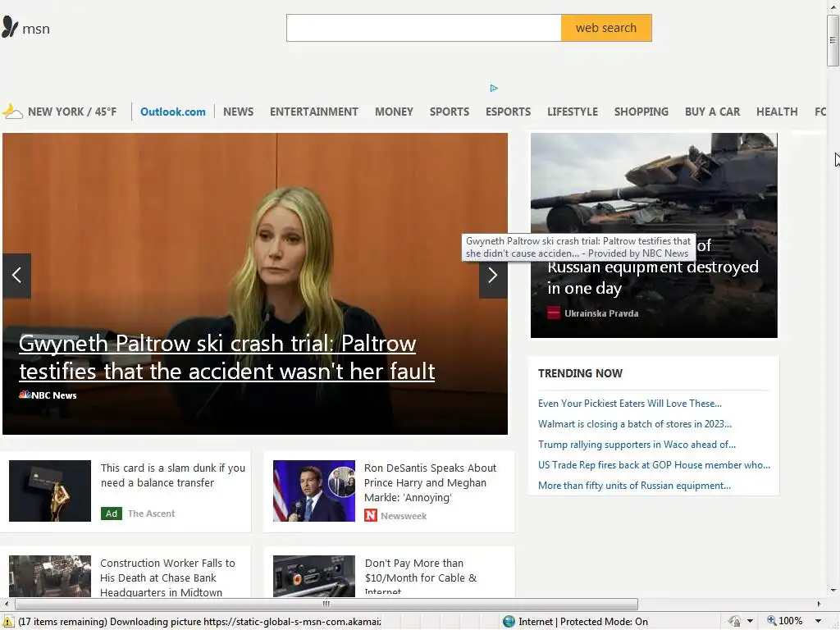Open trending link More than fifty units
Image resolution: width=840 pixels, height=630 pixels.
(x=634, y=486)
